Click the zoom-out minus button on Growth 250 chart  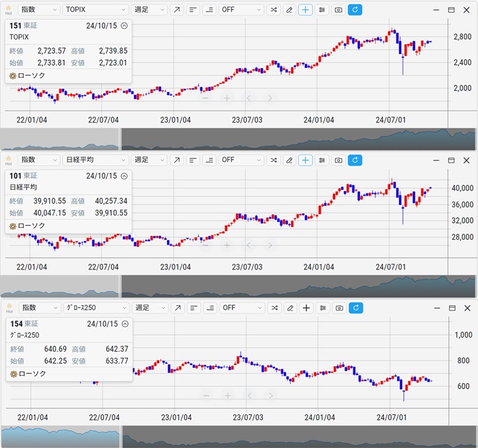click(206, 395)
